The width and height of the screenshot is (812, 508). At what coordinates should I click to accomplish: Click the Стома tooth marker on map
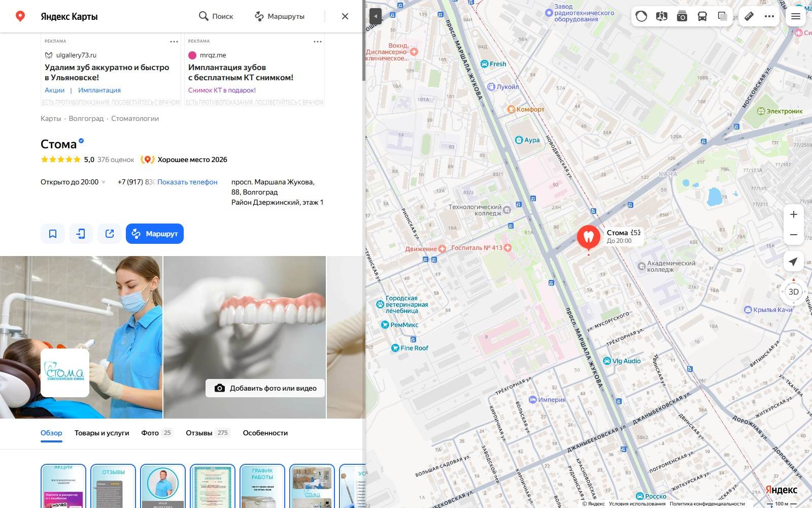click(x=589, y=237)
